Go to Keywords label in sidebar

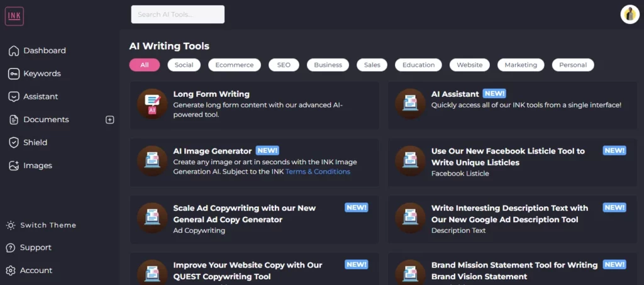coord(42,74)
